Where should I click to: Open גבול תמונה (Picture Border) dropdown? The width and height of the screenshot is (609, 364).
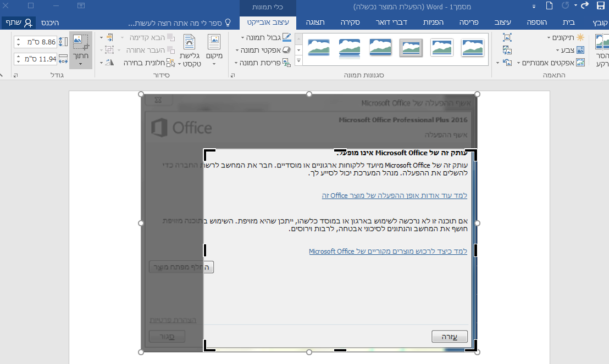click(266, 38)
